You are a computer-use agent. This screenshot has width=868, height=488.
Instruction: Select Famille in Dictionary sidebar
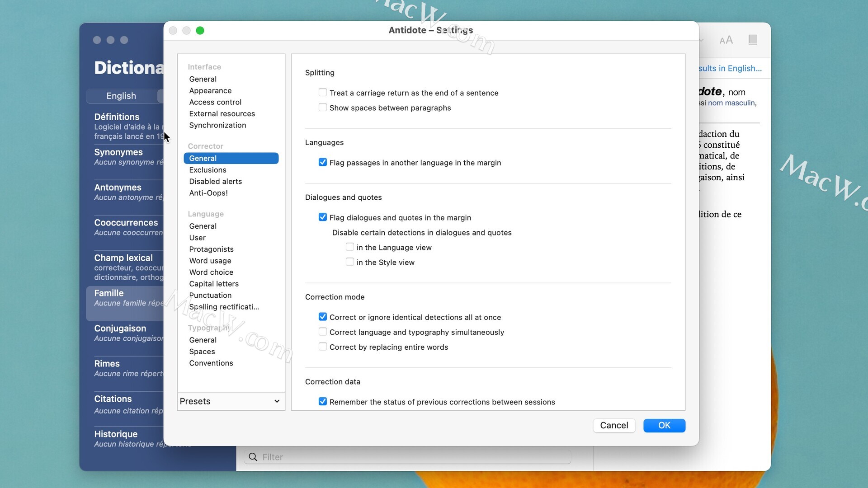point(125,303)
